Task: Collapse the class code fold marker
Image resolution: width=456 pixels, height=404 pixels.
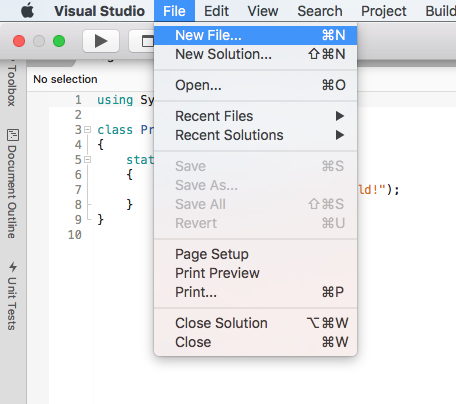Action: click(87, 129)
